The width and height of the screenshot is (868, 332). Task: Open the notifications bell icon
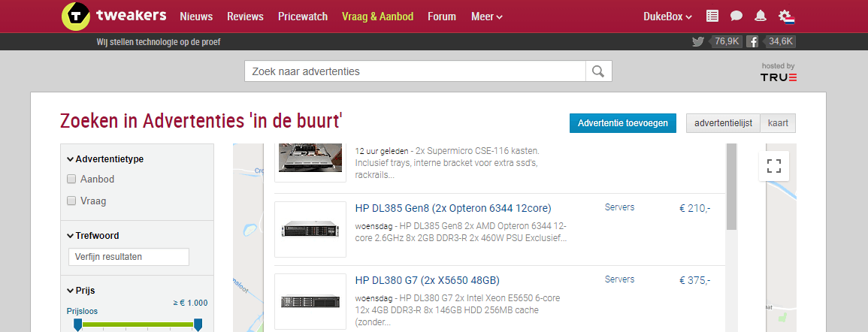[761, 16]
